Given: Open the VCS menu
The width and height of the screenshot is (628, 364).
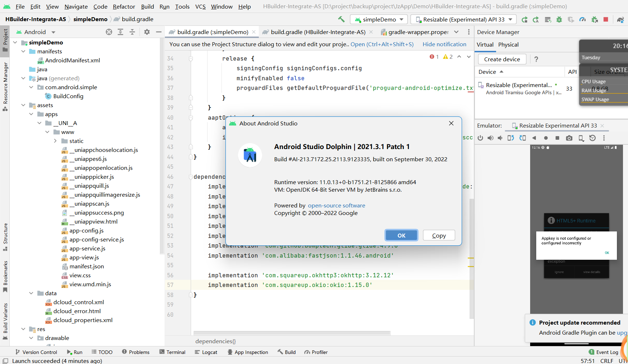Looking at the screenshot, I should click(200, 6).
